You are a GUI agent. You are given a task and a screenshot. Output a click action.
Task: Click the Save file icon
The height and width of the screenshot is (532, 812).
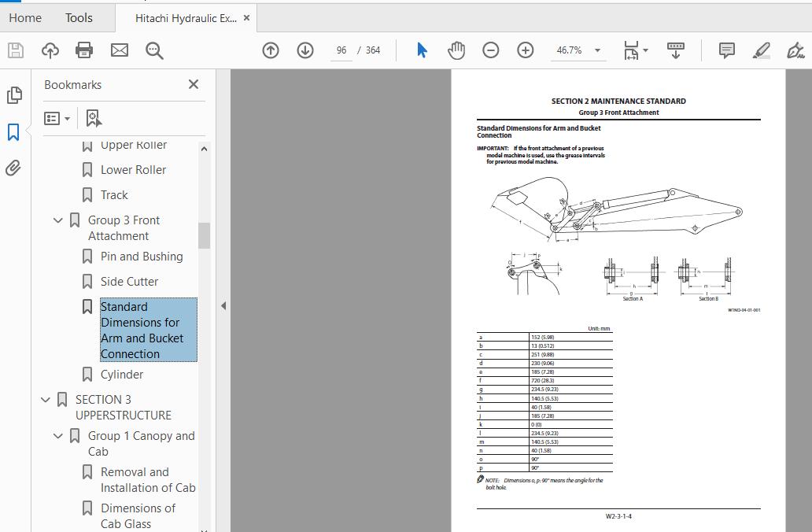click(16, 50)
